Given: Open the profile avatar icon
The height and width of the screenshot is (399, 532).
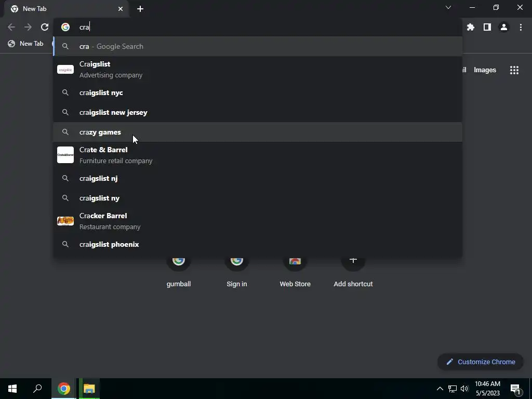Looking at the screenshot, I should click(x=504, y=27).
